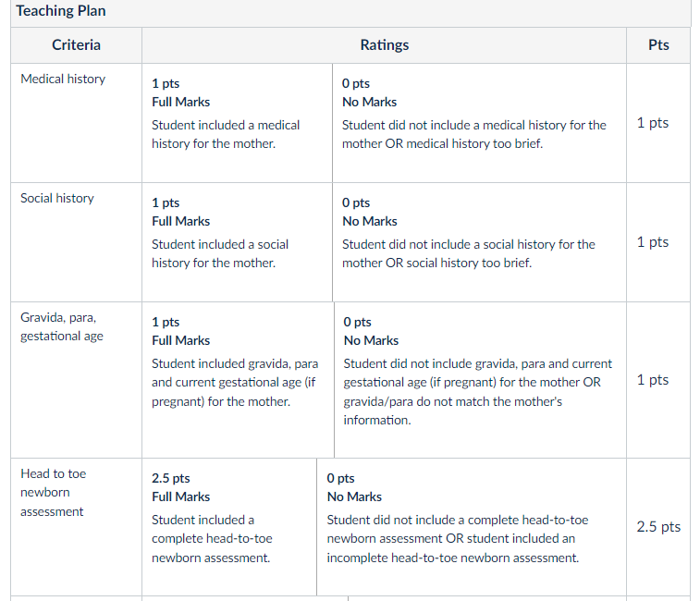700x601 pixels.
Task: Click the Medical history criterion
Action: [63, 79]
